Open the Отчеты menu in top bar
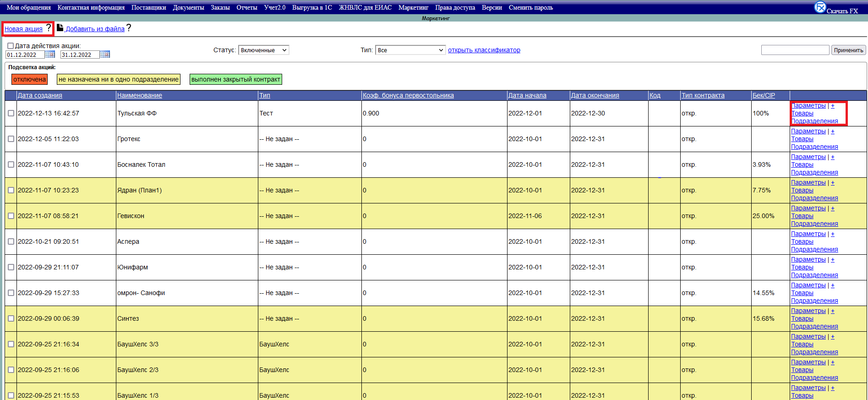Viewport: 868px width, 400px height. [x=246, y=7]
